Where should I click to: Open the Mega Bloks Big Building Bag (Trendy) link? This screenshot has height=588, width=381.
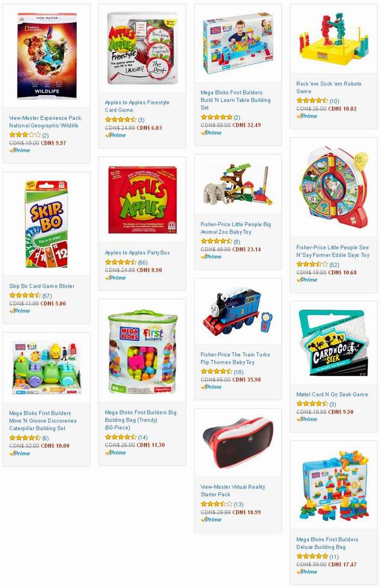(x=140, y=419)
